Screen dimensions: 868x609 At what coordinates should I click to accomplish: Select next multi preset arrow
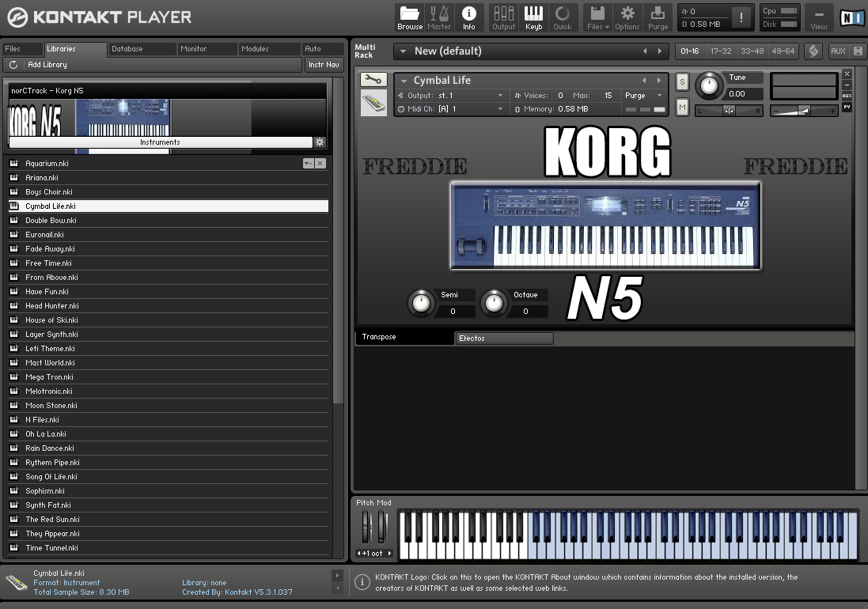660,51
